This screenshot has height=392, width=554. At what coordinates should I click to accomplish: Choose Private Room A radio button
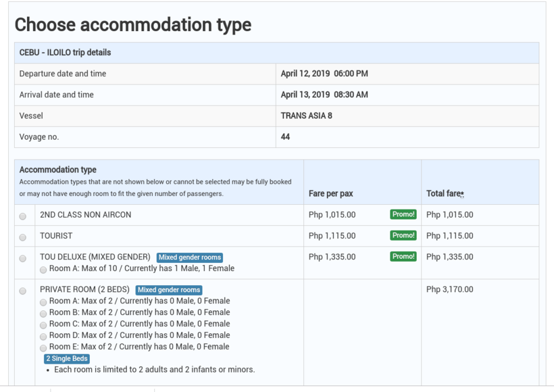click(x=43, y=302)
